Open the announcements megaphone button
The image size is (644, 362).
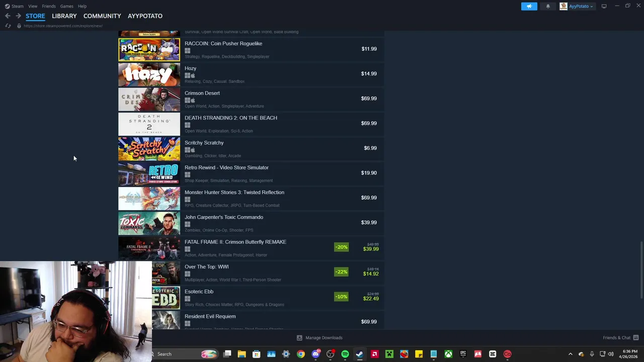click(529, 6)
